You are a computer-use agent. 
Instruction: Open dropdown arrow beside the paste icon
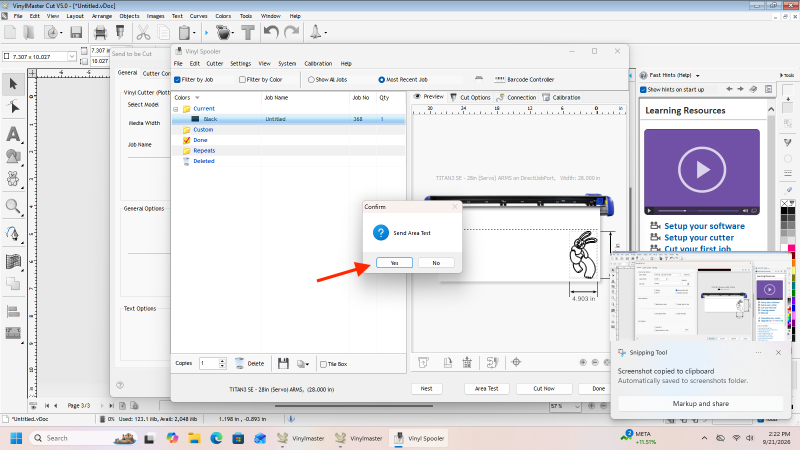(x=194, y=33)
